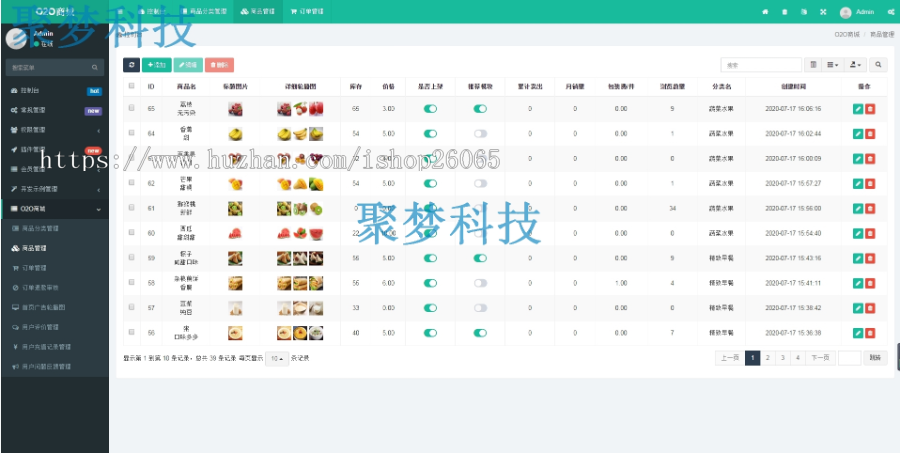Open the column visibility dropdown
Image resolution: width=900 pixels, height=453 pixels.
click(833, 65)
